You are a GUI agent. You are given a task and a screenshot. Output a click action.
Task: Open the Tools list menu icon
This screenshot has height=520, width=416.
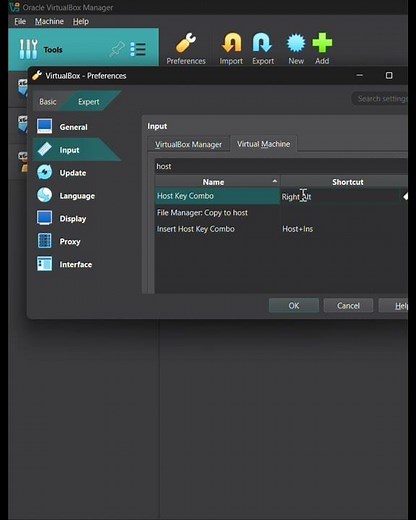click(138, 49)
